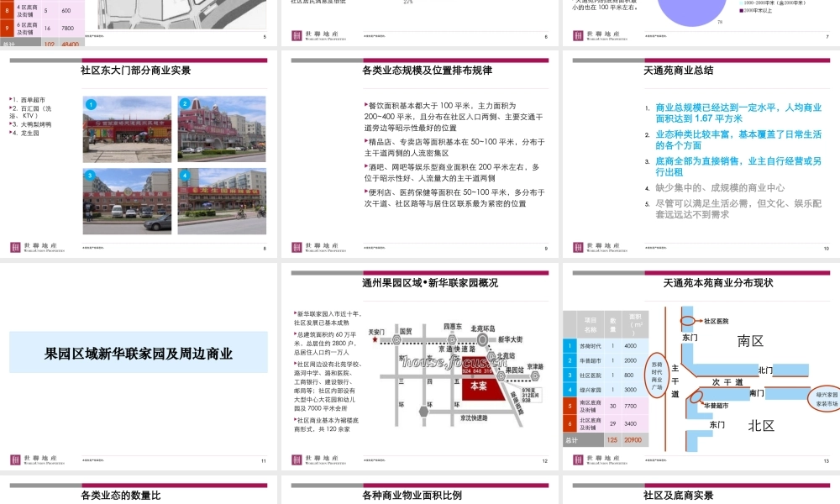Click the bullet 社区商业基本为裙楼底商形式
This screenshot has height=504, width=840.
pyautogui.click(x=326, y=424)
